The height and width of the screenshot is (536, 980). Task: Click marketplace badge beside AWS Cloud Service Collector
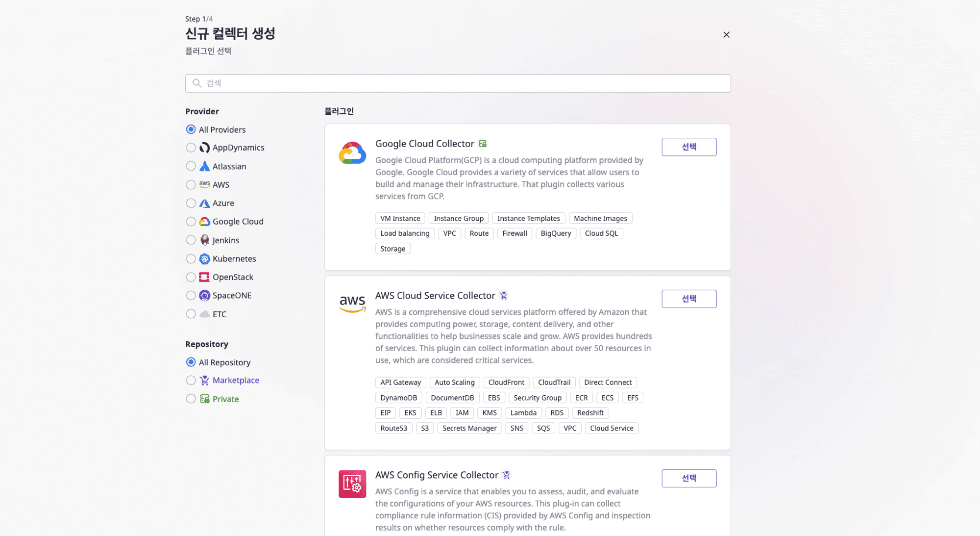[503, 296]
